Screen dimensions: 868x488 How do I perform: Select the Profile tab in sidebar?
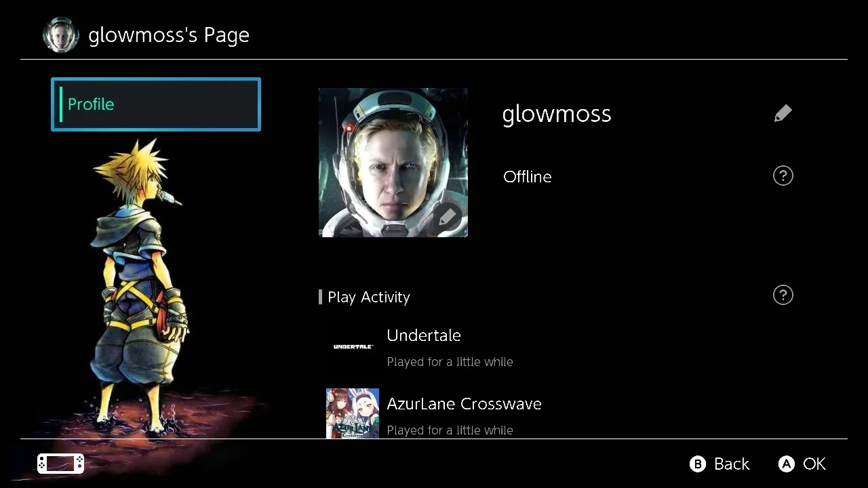click(x=156, y=104)
